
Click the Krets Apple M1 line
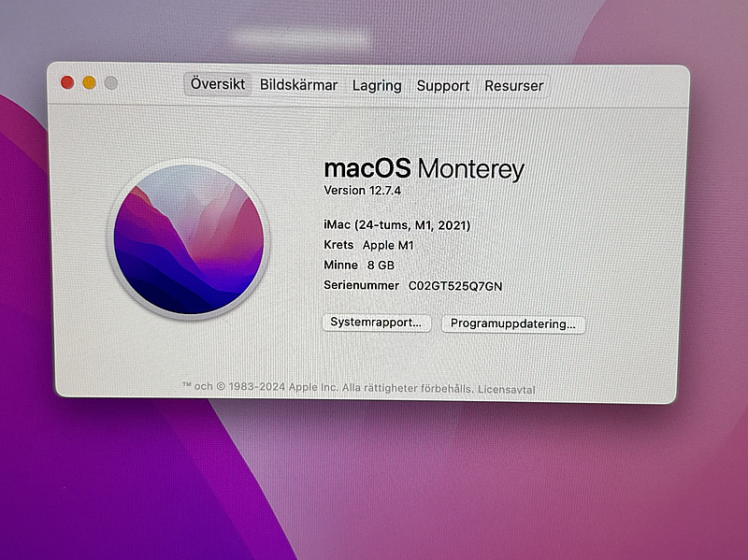click(x=368, y=245)
